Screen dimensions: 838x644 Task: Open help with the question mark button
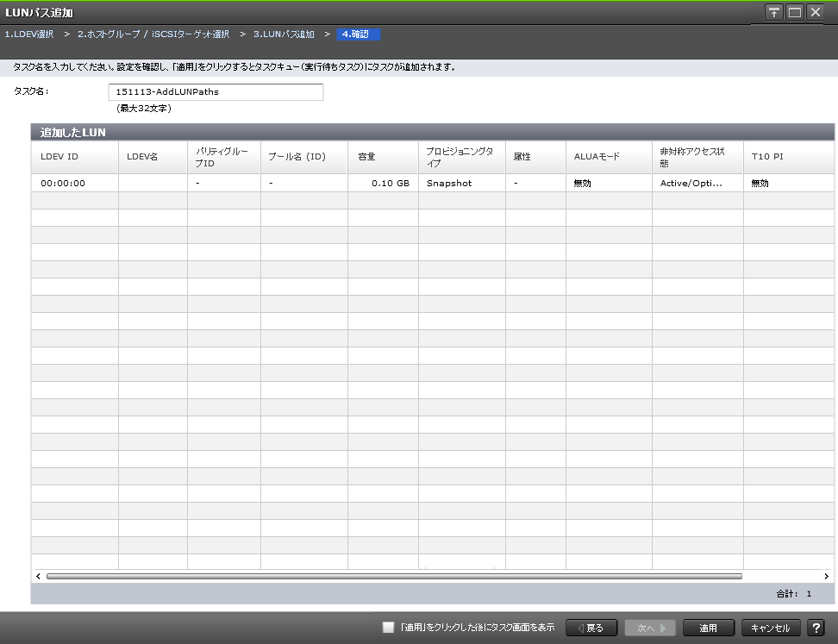[816, 628]
